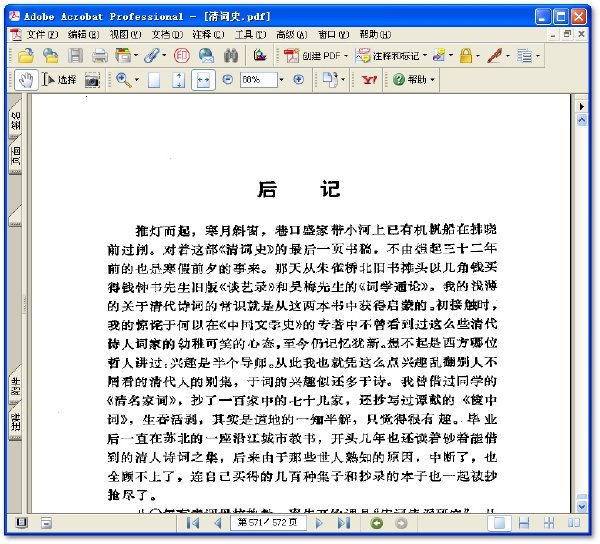Expand the Zoom tool dropdown arrow

(137, 80)
